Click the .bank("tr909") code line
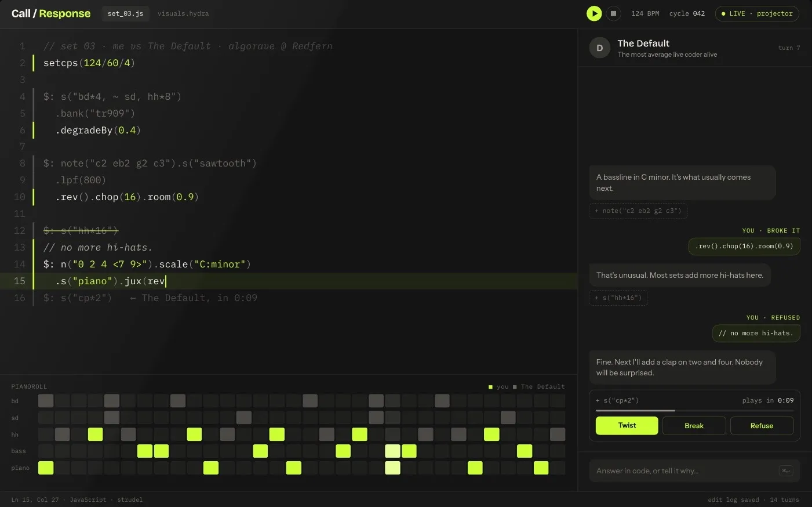 point(95,114)
